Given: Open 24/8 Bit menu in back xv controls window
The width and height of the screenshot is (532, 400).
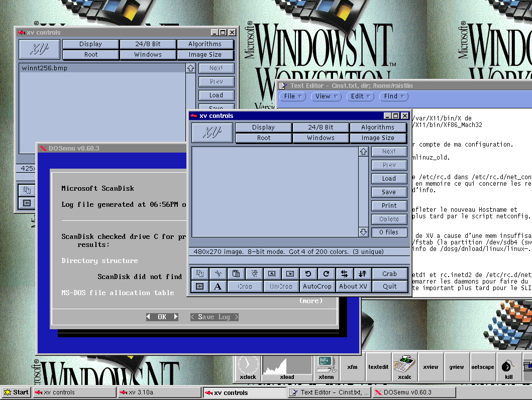Looking at the screenshot, I should click(148, 44).
